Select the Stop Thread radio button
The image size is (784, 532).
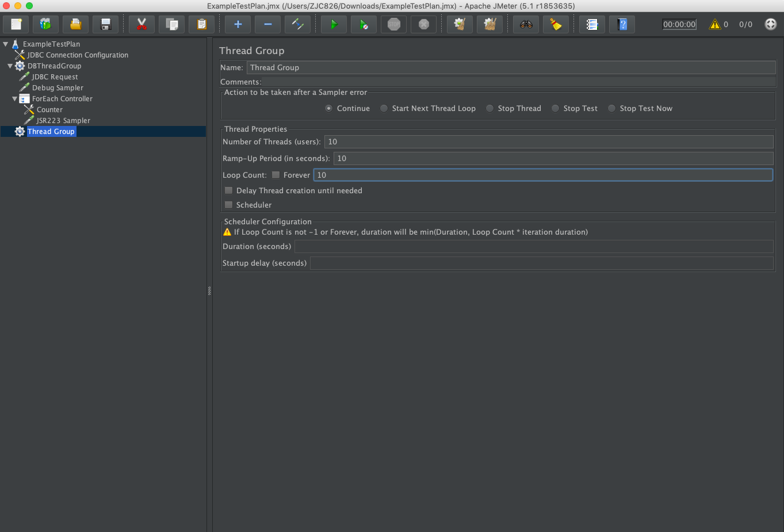pos(514,108)
